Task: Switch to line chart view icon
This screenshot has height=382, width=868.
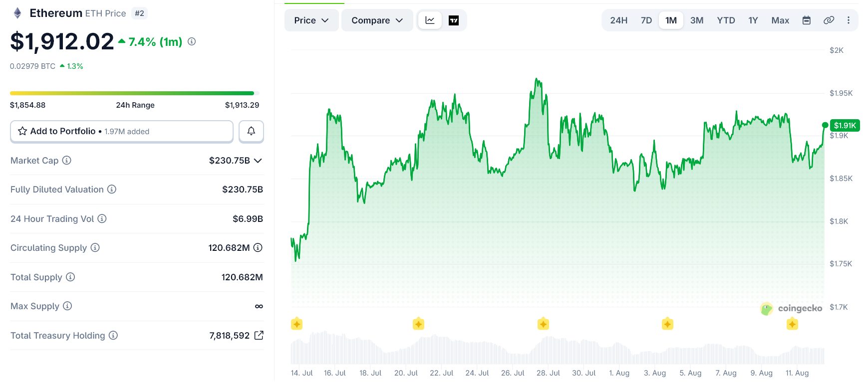Action: (x=430, y=20)
